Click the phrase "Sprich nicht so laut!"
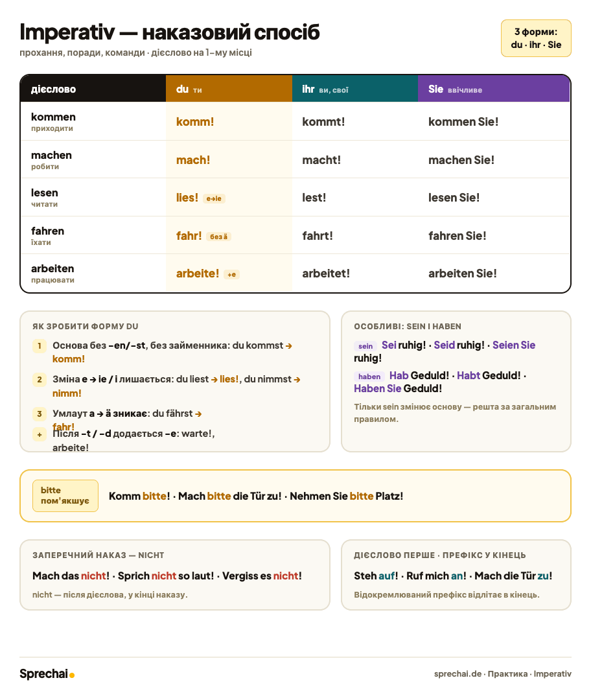The width and height of the screenshot is (591, 700). (166, 576)
